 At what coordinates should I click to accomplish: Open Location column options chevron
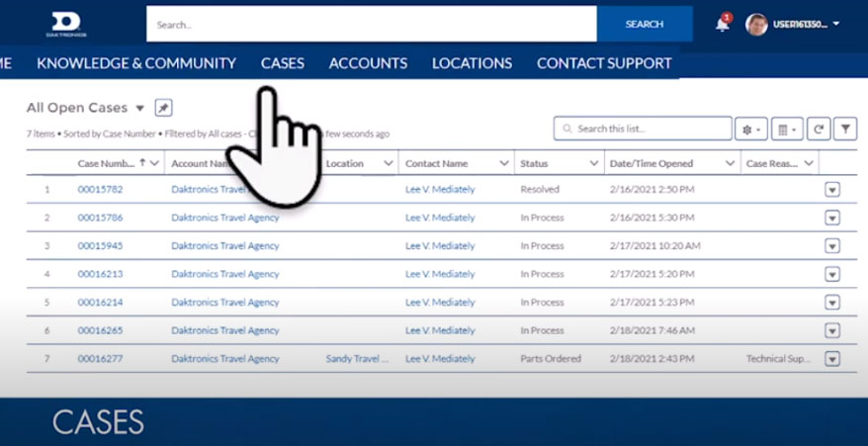tap(389, 163)
